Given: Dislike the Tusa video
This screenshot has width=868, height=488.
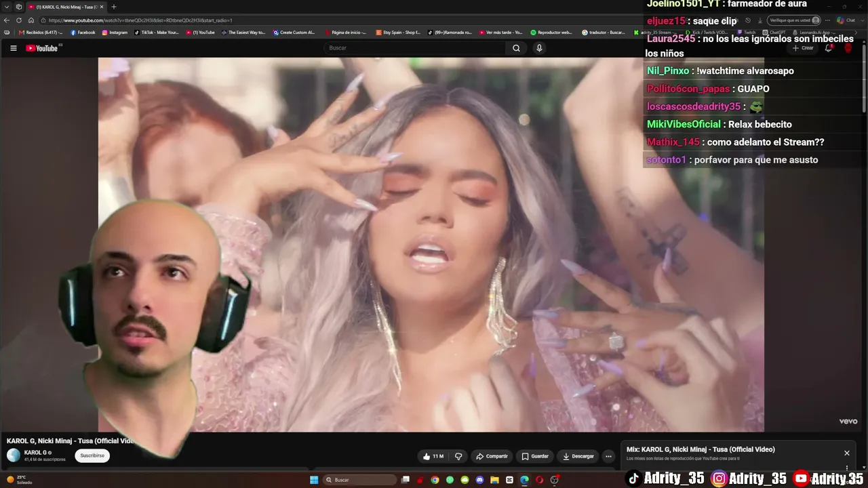Looking at the screenshot, I should pyautogui.click(x=458, y=456).
